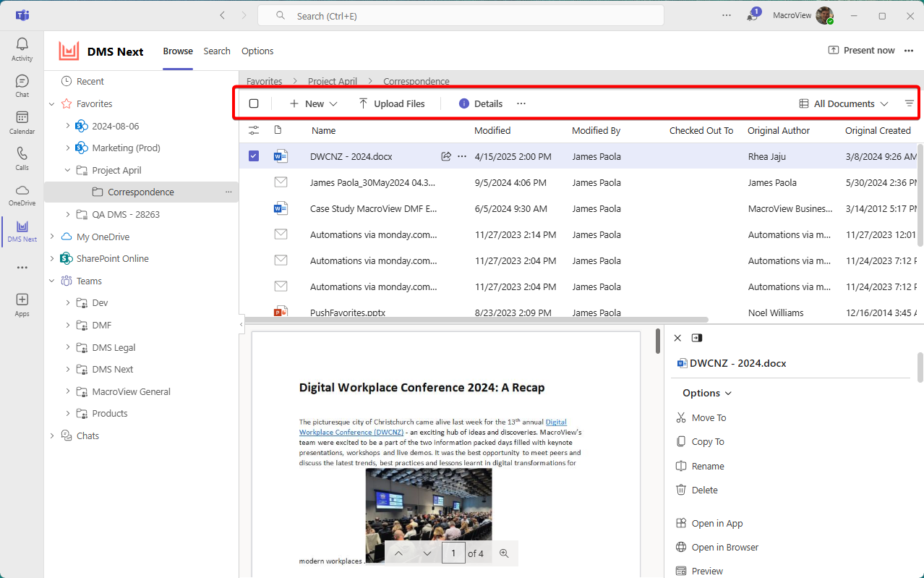Expand the My OneDrive tree node
Viewport: 924px width, 578px height.
[x=52, y=237]
